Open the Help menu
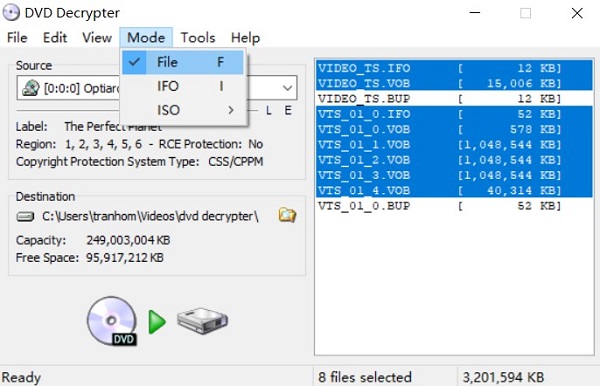 (x=245, y=37)
